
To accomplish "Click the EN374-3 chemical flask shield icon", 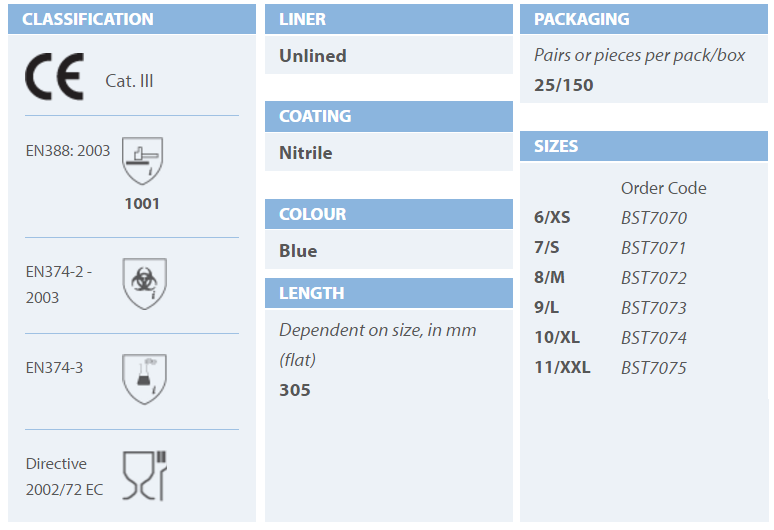I will [x=145, y=379].
